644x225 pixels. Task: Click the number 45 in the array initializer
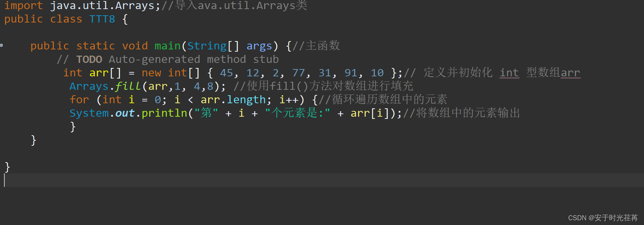(226, 73)
